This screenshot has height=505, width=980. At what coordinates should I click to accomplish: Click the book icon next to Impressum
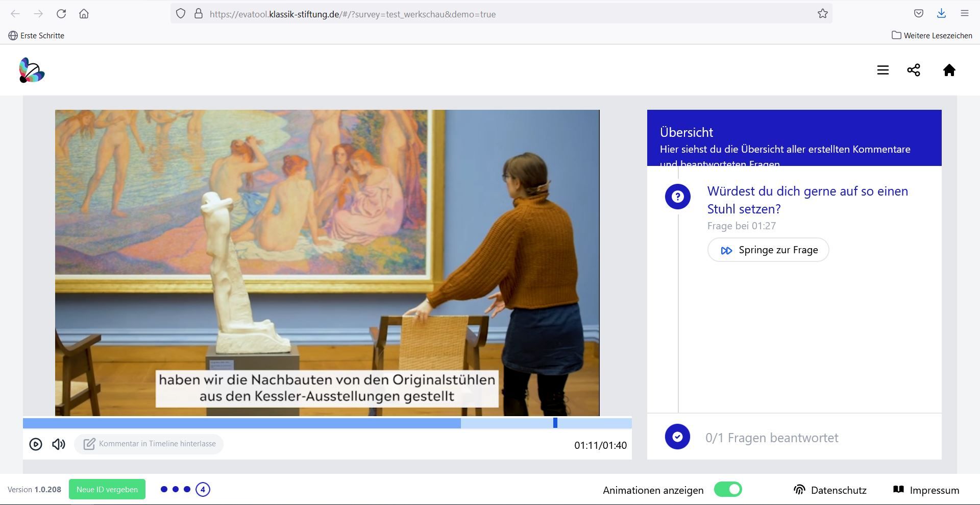click(x=898, y=490)
